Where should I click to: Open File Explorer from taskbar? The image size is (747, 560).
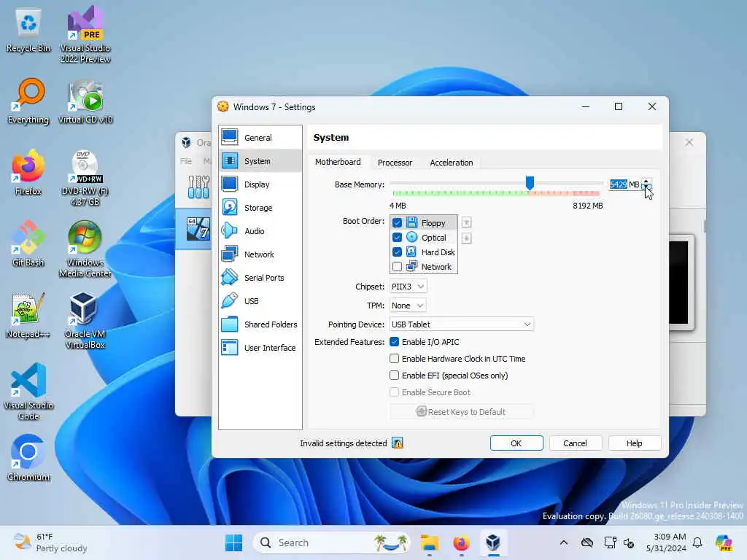[429, 542]
